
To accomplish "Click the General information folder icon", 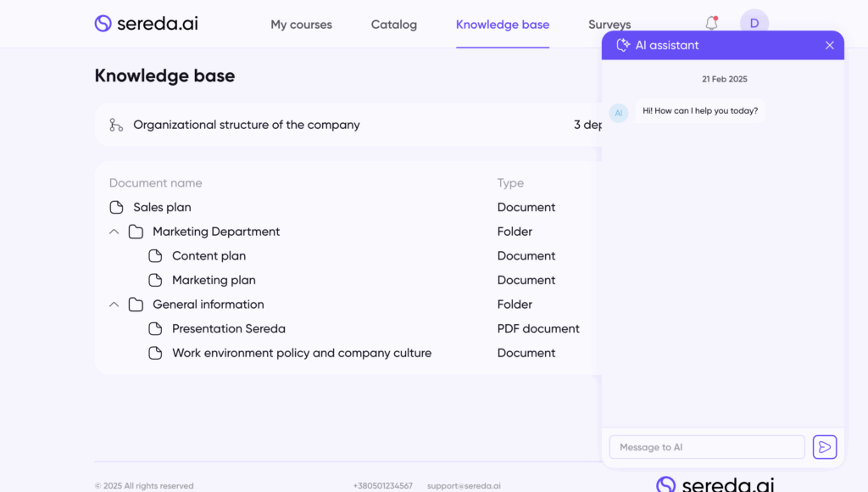I will (x=136, y=305).
